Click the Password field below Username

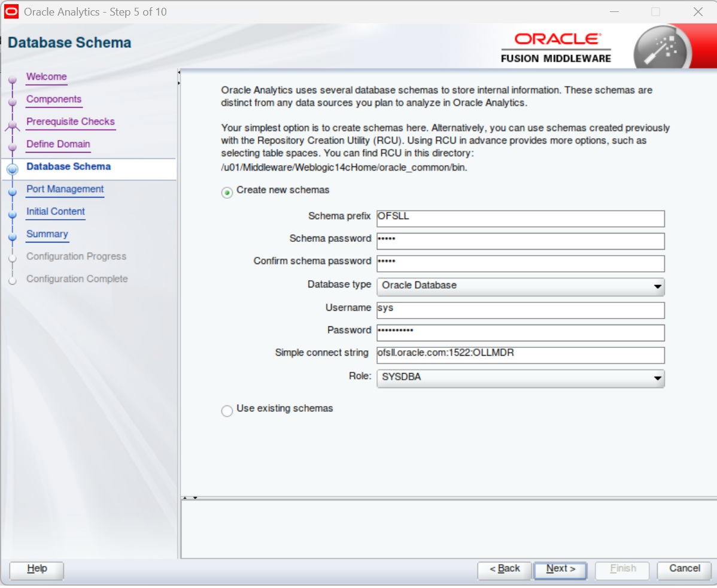click(520, 332)
